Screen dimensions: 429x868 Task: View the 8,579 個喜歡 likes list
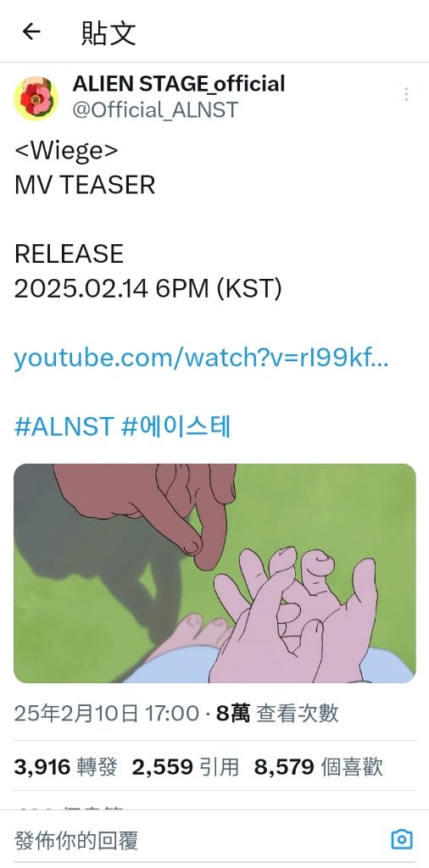[x=319, y=767]
